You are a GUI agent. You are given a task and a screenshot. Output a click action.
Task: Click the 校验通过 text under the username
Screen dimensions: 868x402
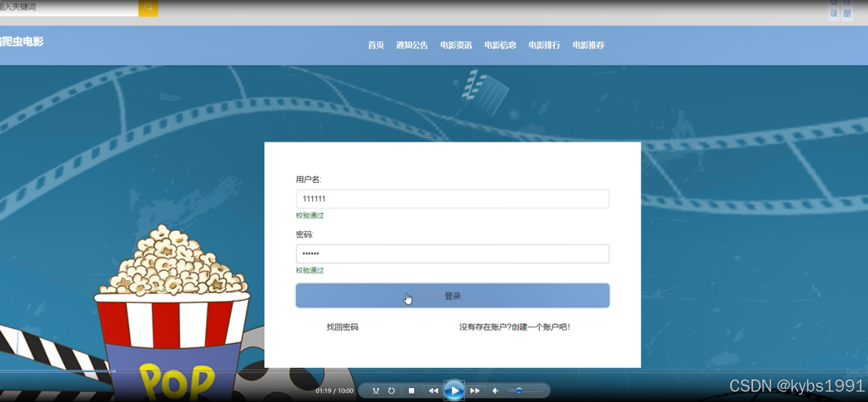(310, 216)
